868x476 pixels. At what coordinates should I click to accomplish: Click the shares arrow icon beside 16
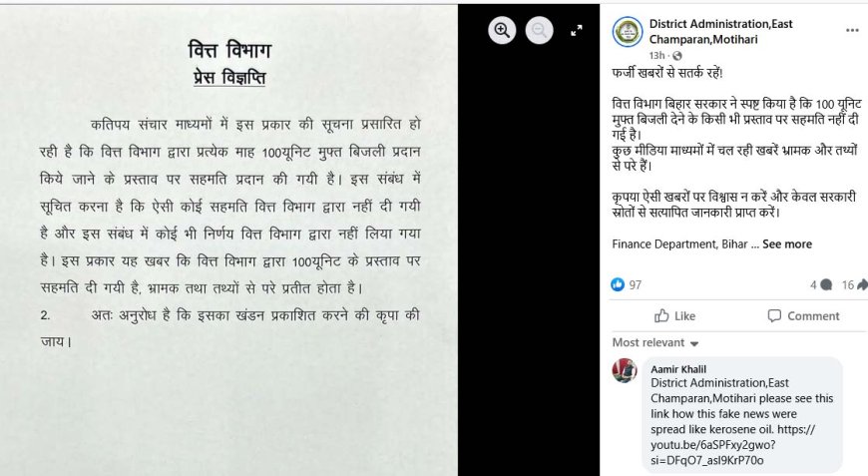(x=862, y=284)
